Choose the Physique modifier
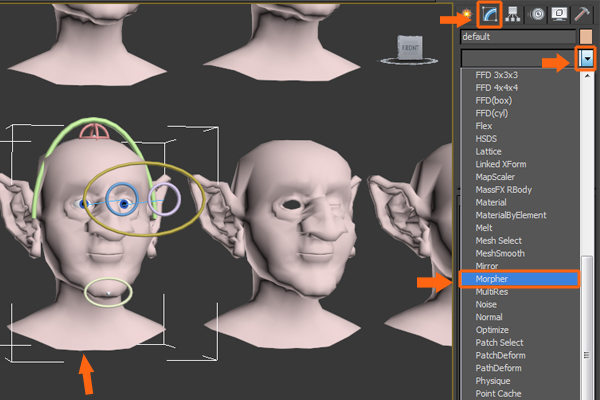 point(492,381)
